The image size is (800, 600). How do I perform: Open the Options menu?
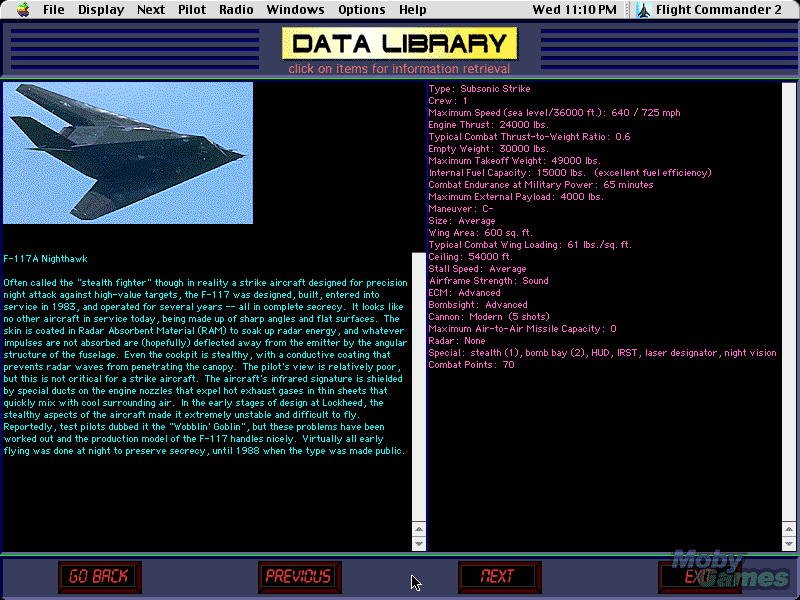click(362, 10)
